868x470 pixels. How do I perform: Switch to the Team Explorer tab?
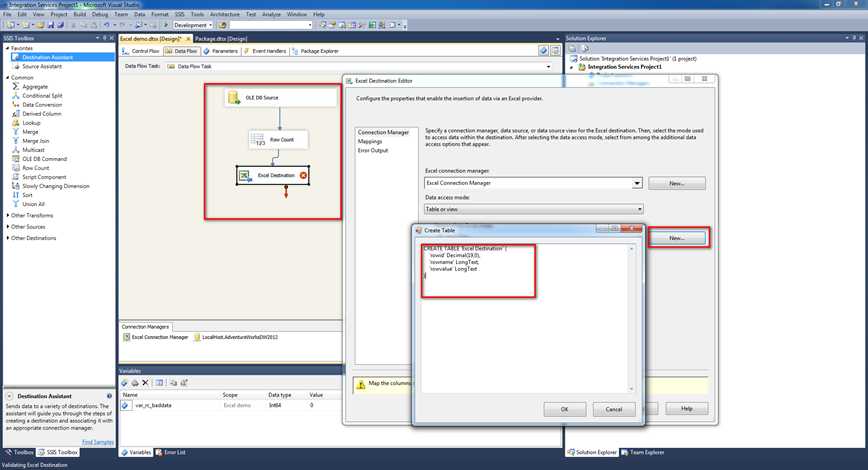pyautogui.click(x=643, y=452)
